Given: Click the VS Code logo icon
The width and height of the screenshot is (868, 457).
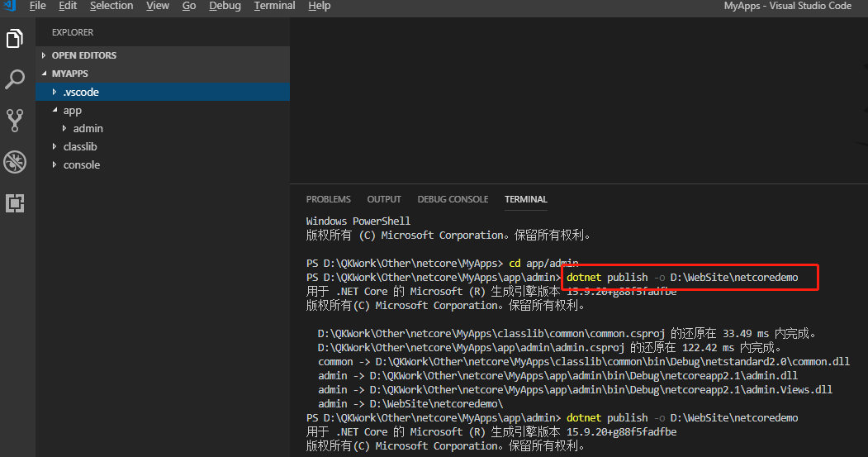Looking at the screenshot, I should pyautogui.click(x=10, y=6).
